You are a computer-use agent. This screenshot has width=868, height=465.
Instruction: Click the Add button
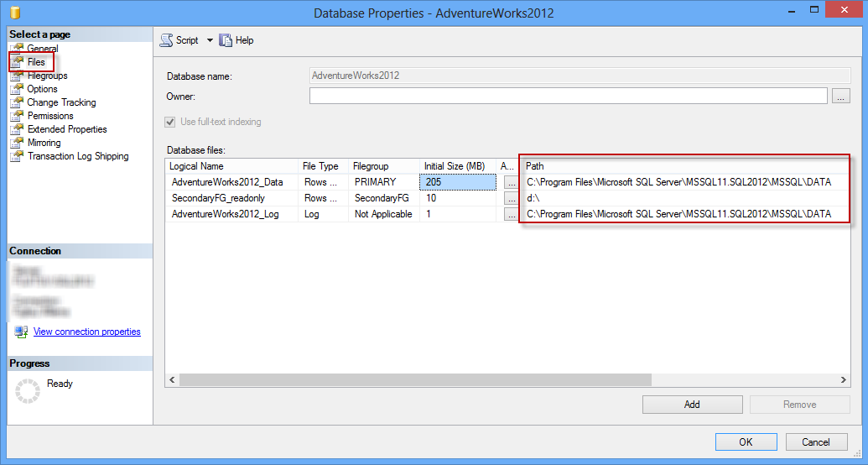click(x=692, y=405)
